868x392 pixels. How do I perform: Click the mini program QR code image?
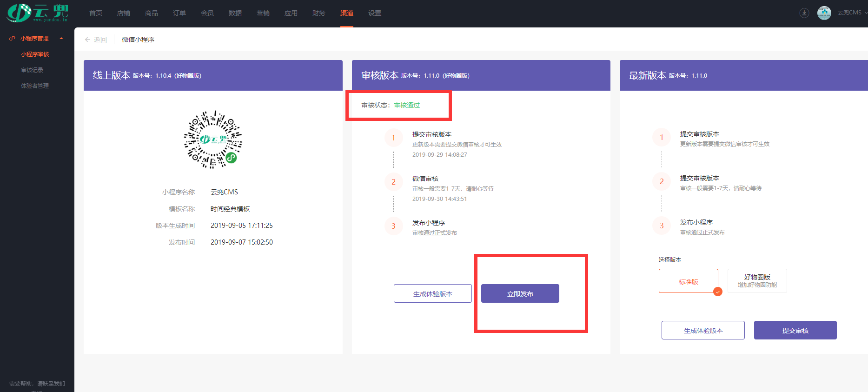click(x=213, y=140)
